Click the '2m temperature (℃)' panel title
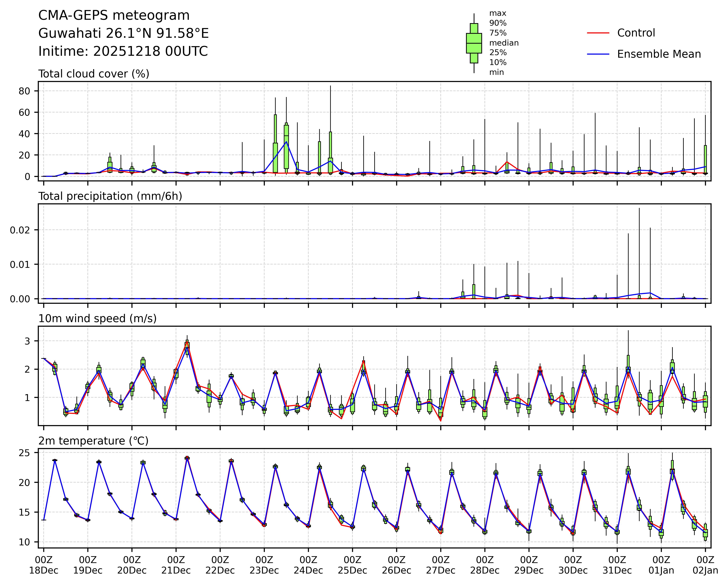This screenshot has height=585, width=728. click(93, 441)
